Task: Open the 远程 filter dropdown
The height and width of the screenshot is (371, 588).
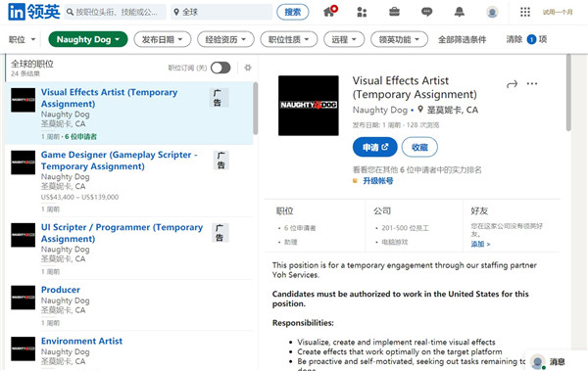Action: pos(344,39)
